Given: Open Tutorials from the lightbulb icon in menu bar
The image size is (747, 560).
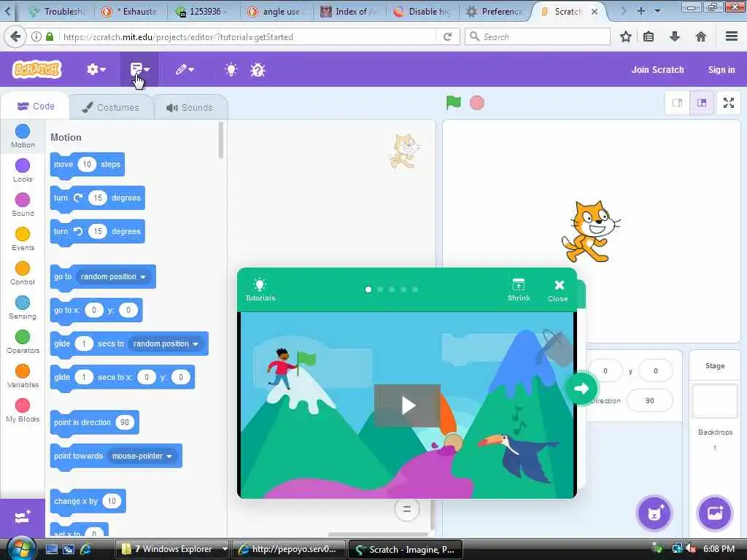Looking at the screenshot, I should tap(231, 70).
